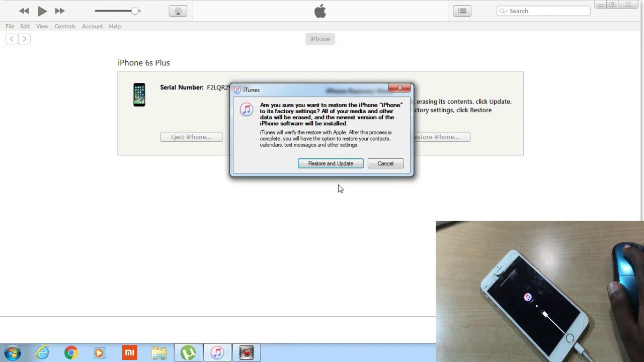Open the AirPlay output icon

coord(178,11)
